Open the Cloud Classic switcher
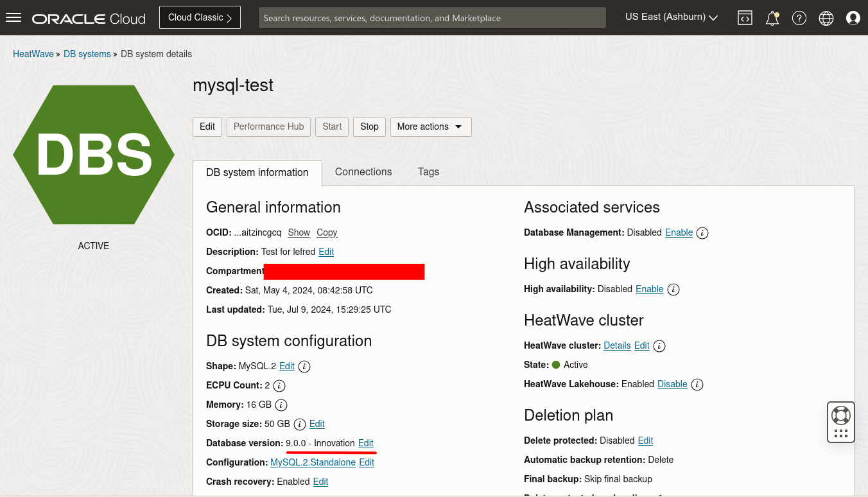The height and width of the screenshot is (497, 868). tap(200, 17)
